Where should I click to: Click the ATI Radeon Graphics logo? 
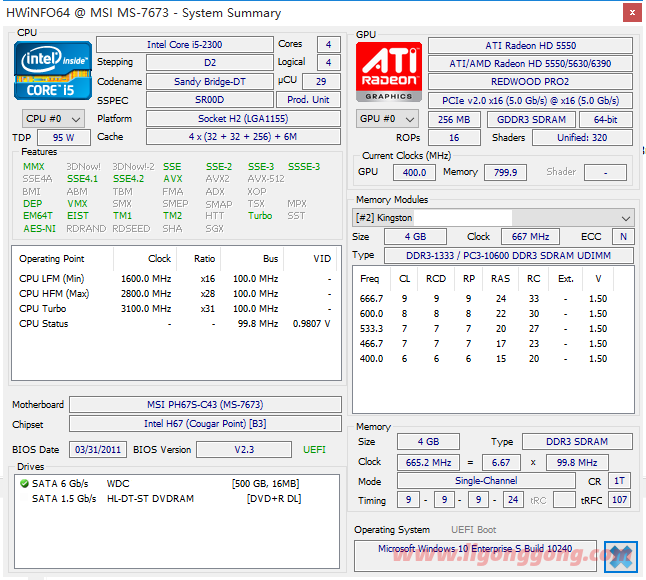point(389,71)
